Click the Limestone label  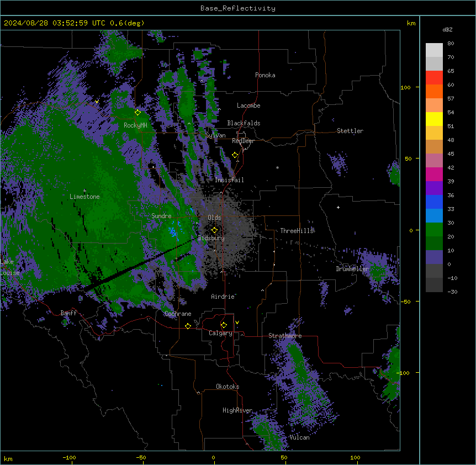coord(84,197)
